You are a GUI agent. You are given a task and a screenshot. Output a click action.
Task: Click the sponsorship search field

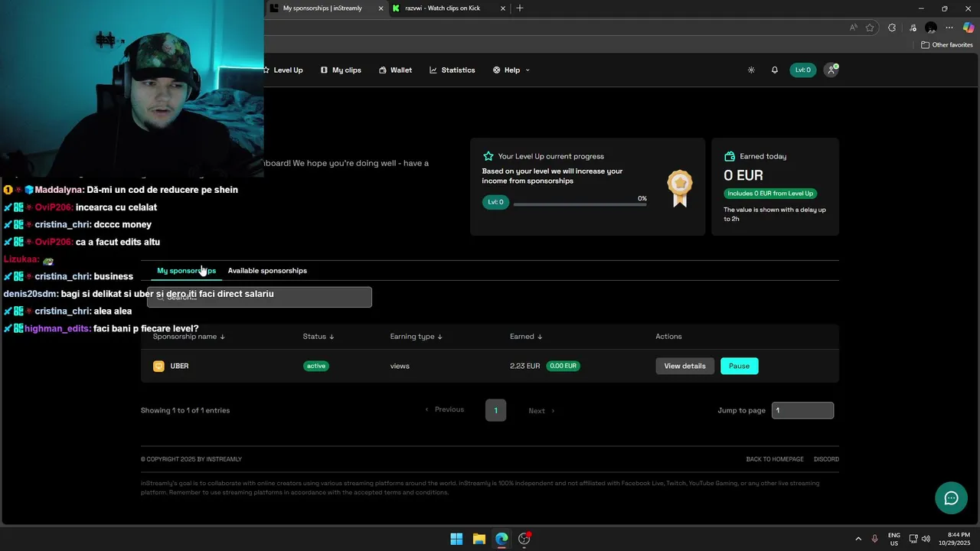[259, 297]
